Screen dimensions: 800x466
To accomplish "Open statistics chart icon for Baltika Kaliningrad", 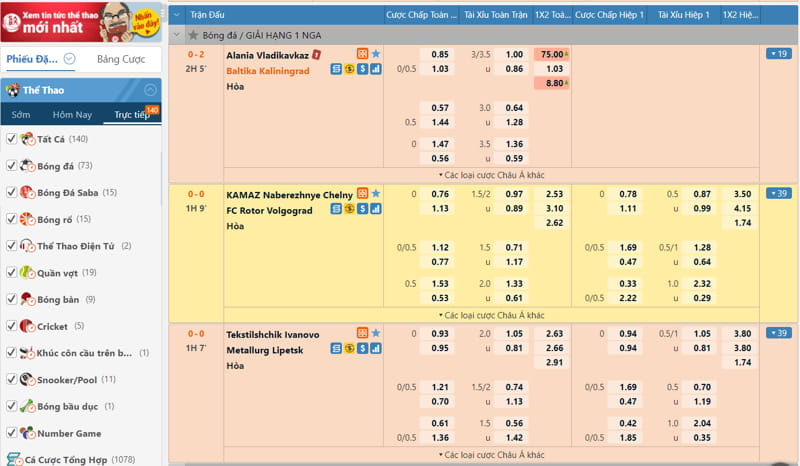I will tap(376, 70).
